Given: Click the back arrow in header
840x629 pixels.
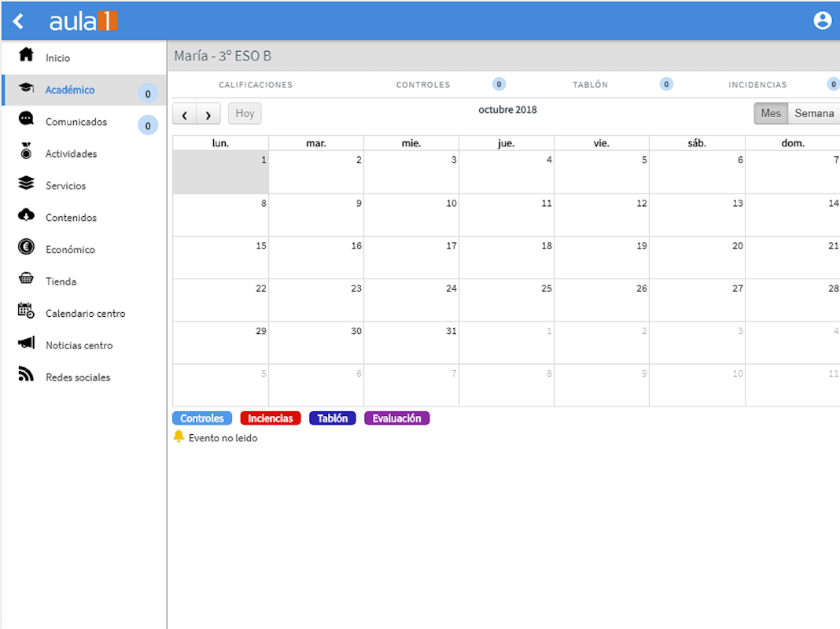Looking at the screenshot, I should point(19,21).
